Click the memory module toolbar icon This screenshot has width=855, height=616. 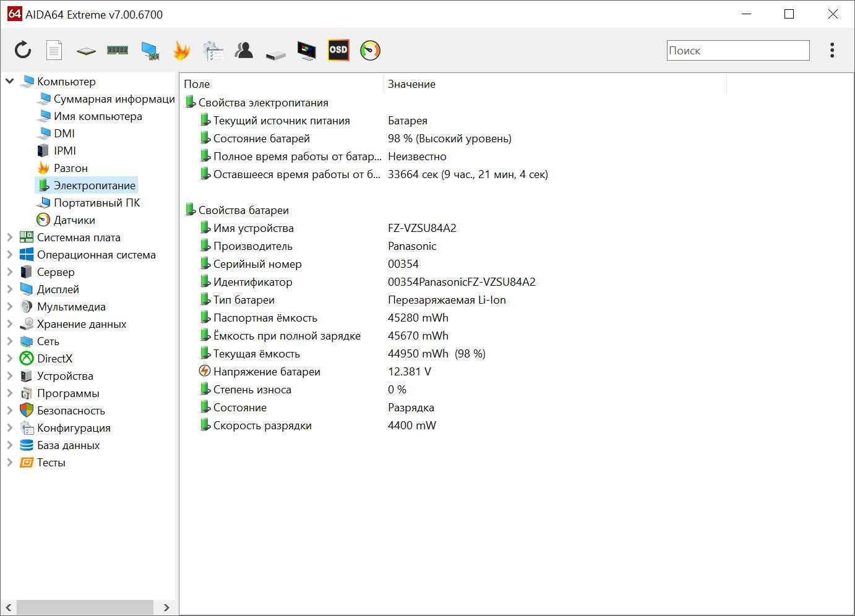pos(118,50)
